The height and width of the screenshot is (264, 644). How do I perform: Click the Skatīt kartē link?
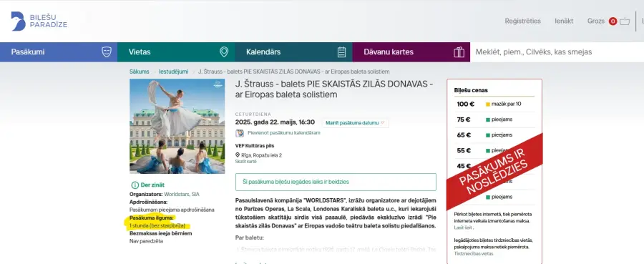point(245,162)
